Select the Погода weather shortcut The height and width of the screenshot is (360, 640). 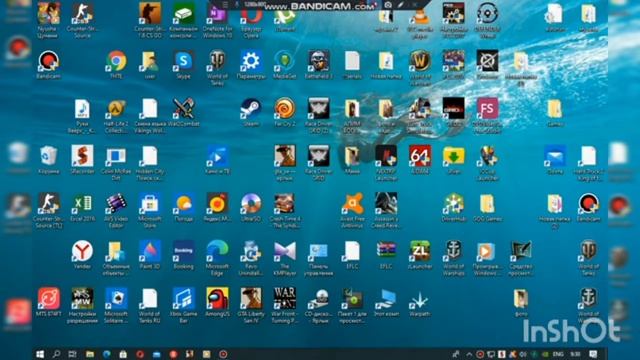tap(184, 204)
